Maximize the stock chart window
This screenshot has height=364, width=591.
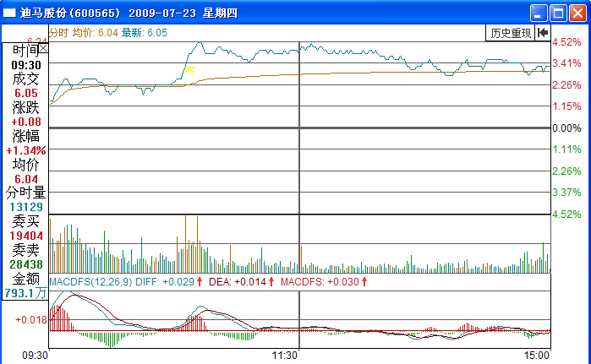click(x=558, y=13)
